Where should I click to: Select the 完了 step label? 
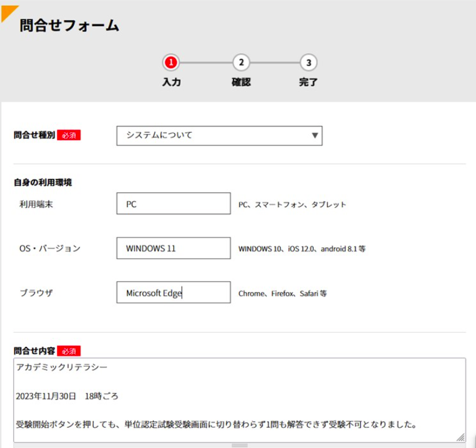(309, 82)
